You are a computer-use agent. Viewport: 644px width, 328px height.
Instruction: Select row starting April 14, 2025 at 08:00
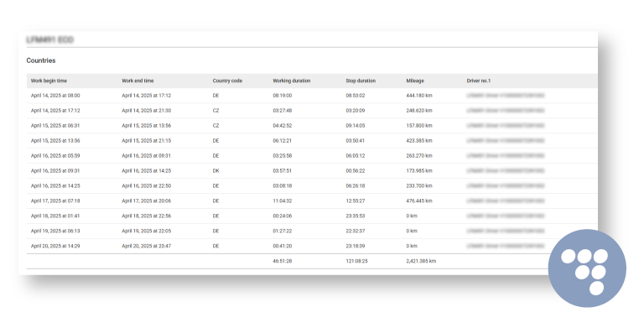(312, 96)
